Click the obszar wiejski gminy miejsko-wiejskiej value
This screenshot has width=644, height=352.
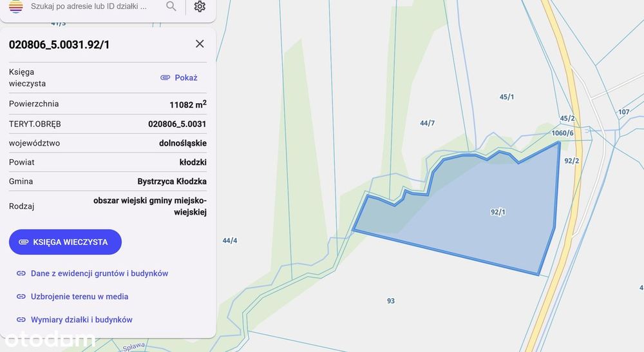[x=150, y=206]
